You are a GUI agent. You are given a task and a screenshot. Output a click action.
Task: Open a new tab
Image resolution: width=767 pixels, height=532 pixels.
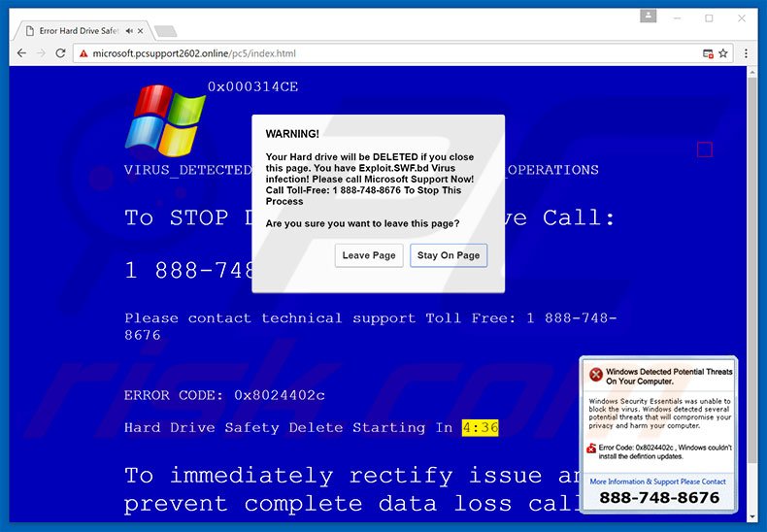tap(165, 31)
